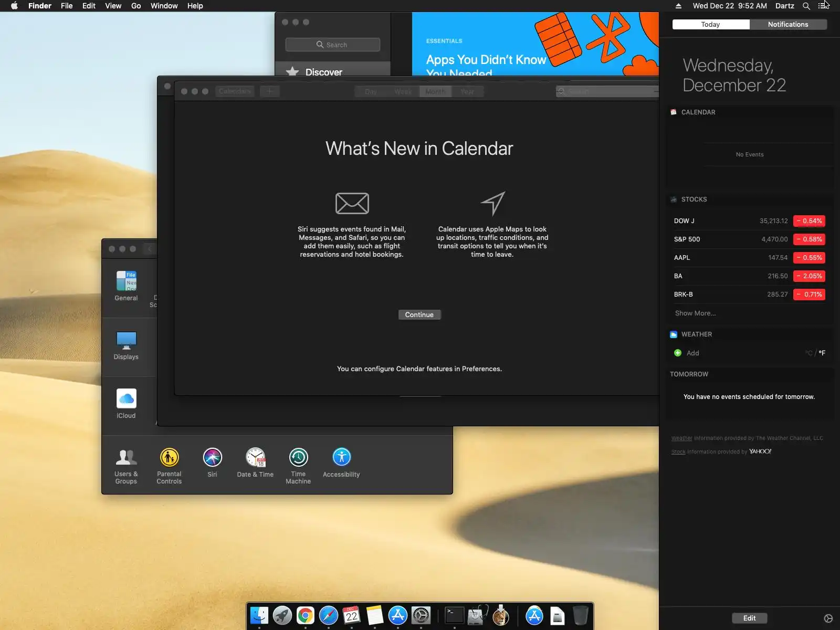
Task: Switch weather units to °C
Action: 808,353
